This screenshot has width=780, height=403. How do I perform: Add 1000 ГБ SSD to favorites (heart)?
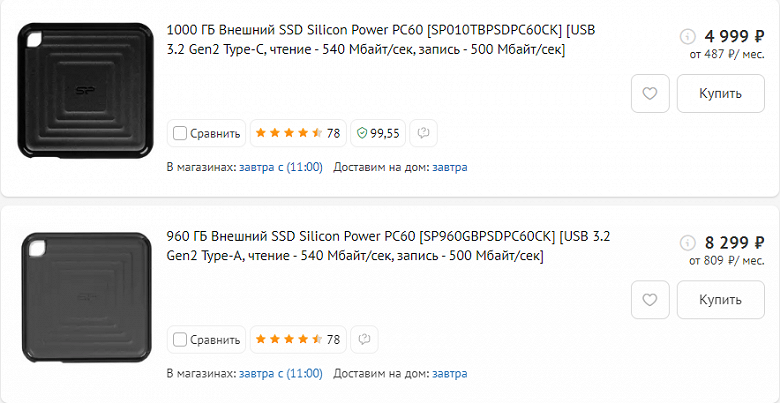click(650, 94)
